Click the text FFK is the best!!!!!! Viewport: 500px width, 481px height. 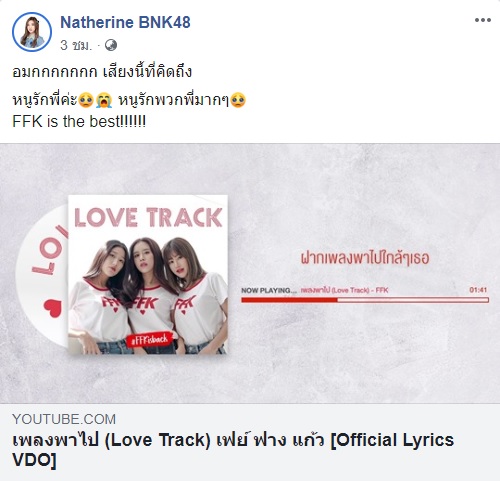(79, 121)
